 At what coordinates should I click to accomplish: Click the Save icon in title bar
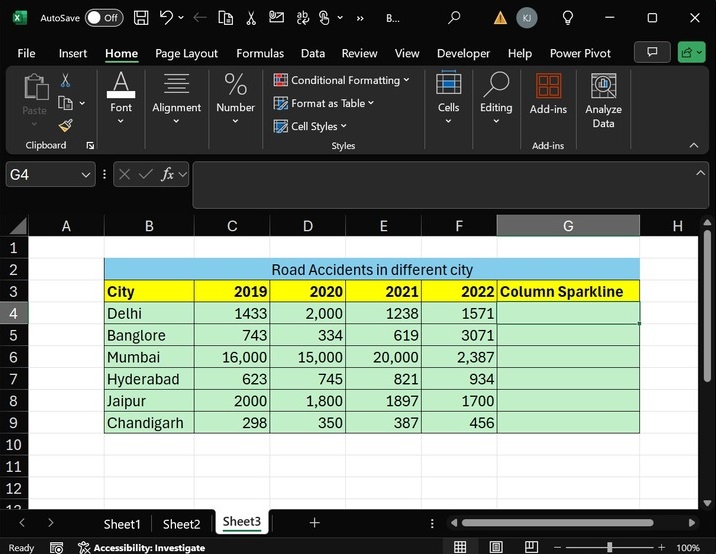pos(141,18)
